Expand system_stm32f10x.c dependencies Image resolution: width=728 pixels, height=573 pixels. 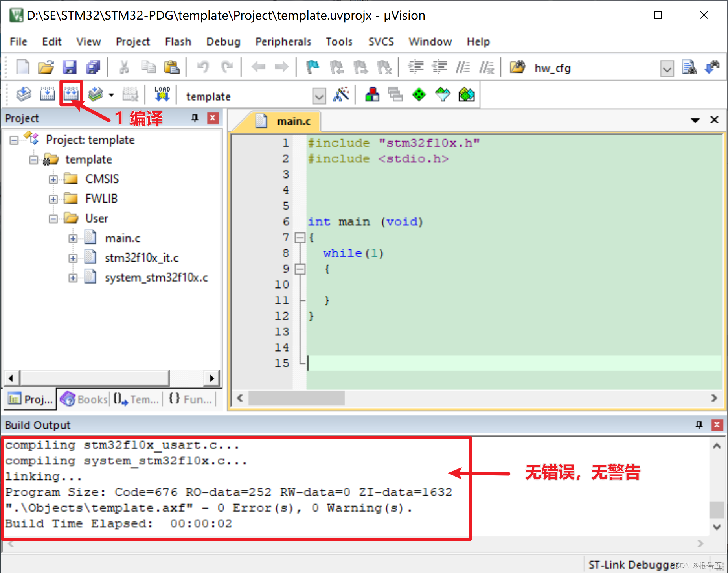(x=73, y=278)
